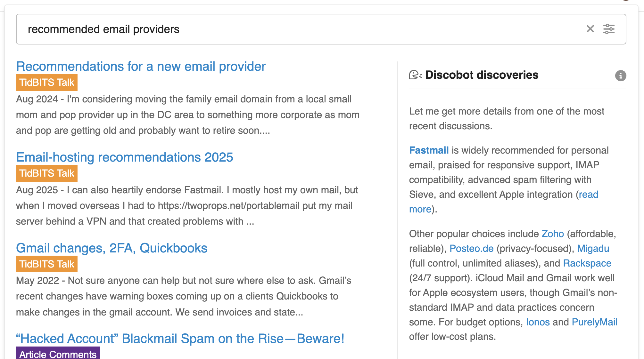644x359 pixels.
Task: Follow the Fastmail link in Discobot summary
Action: [429, 150]
